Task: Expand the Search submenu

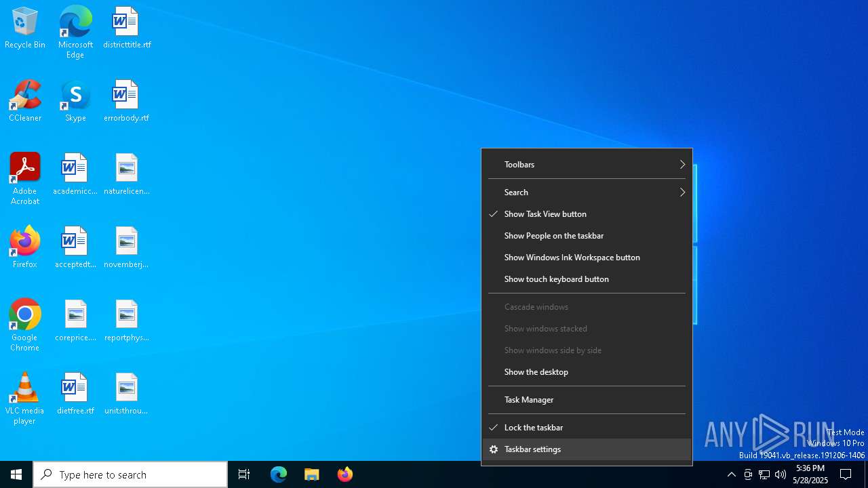Action: [587, 192]
